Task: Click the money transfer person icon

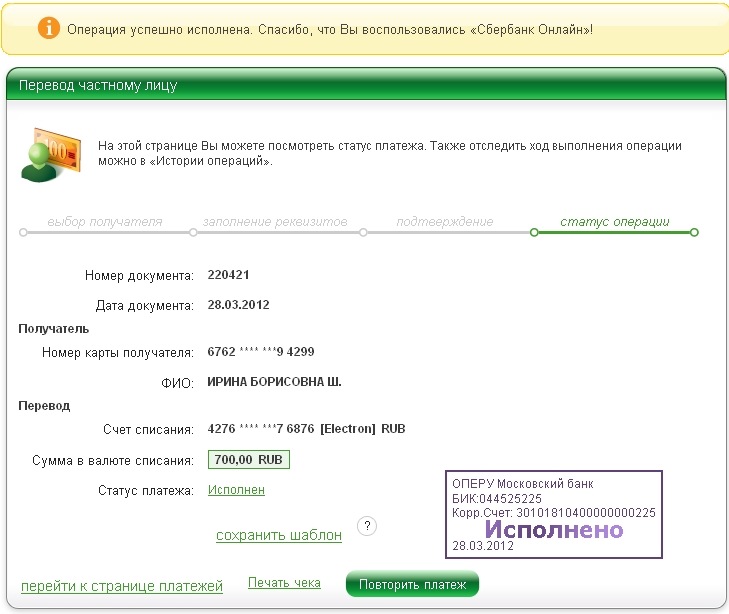Action: [x=48, y=152]
